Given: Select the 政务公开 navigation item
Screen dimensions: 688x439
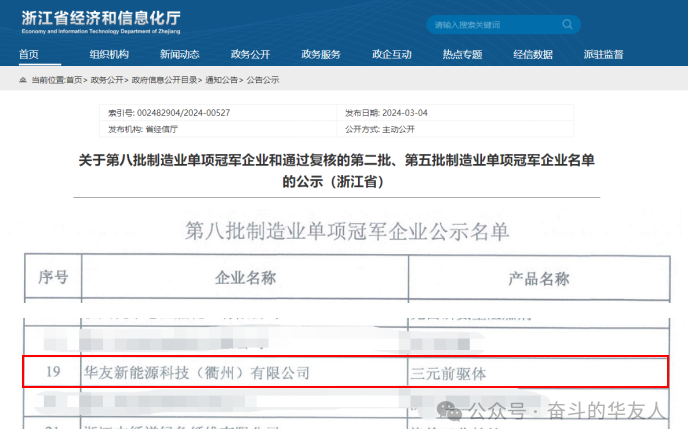Looking at the screenshot, I should click(x=250, y=54).
